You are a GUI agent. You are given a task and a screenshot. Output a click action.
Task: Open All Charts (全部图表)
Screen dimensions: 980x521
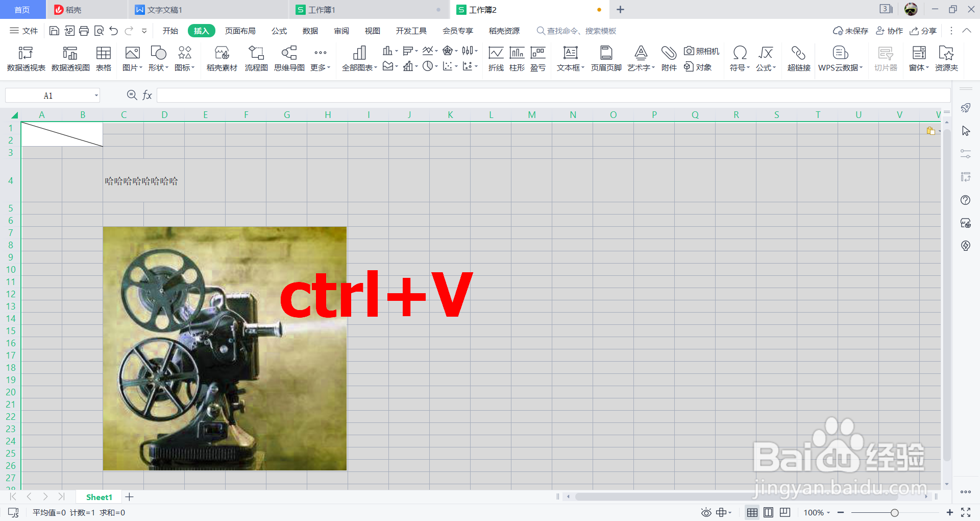(x=360, y=58)
